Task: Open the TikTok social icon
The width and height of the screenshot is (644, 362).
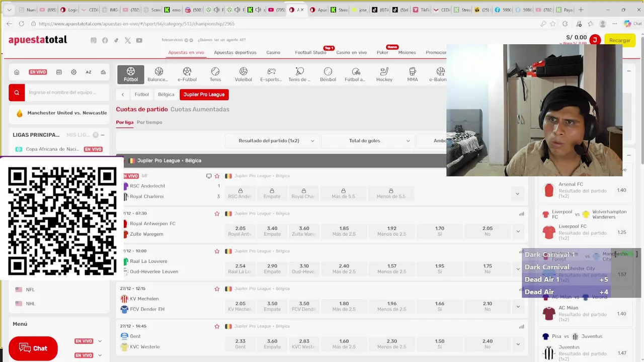Action: tap(116, 40)
